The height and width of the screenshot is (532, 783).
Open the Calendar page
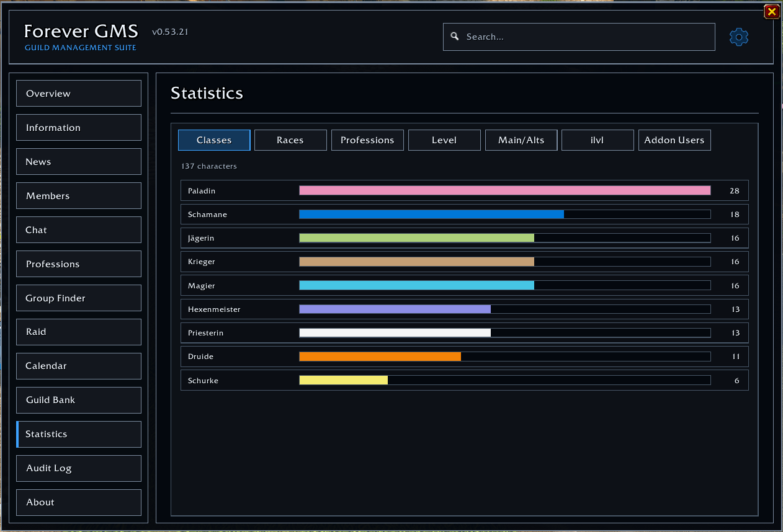79,366
